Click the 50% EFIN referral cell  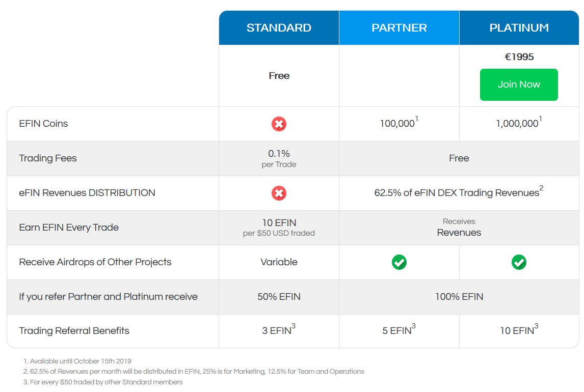(x=279, y=297)
